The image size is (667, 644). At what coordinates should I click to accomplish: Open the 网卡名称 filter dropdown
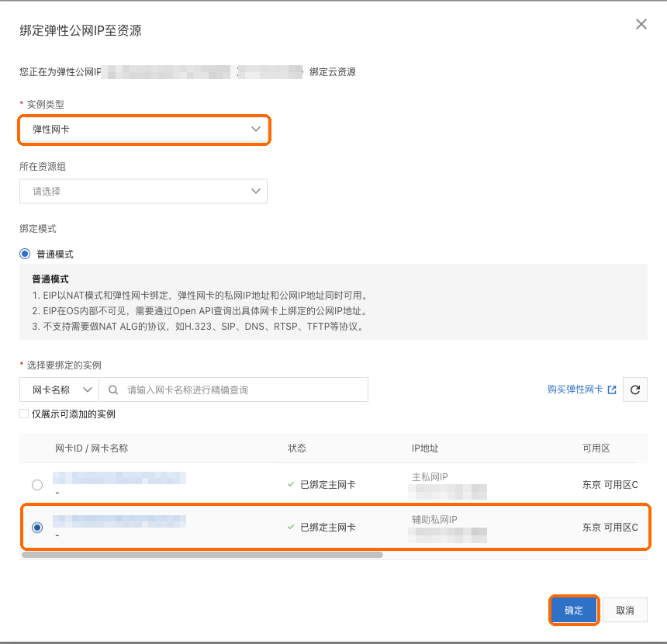tap(60, 390)
